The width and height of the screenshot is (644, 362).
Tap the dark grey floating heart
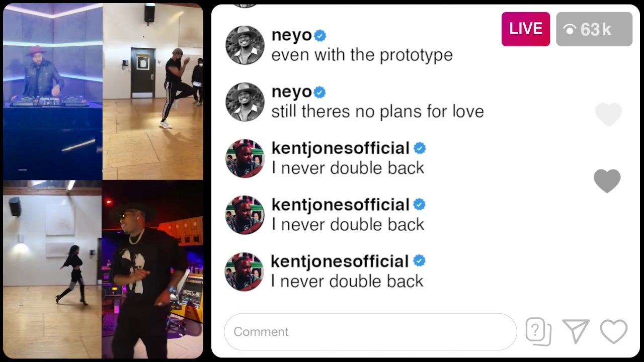607,181
